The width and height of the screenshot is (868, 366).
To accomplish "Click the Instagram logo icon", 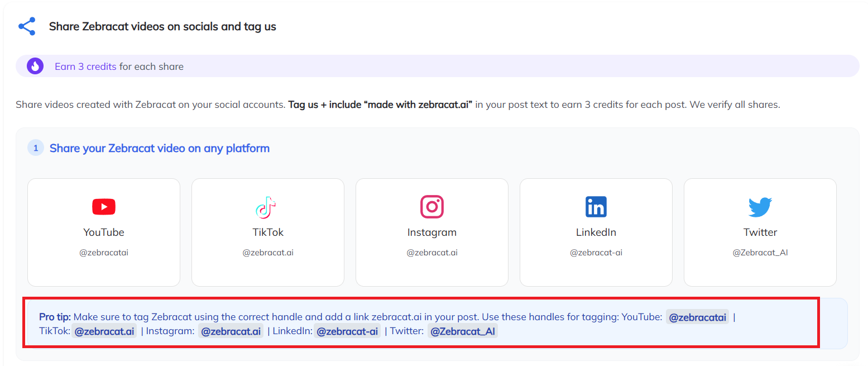I will coord(432,207).
